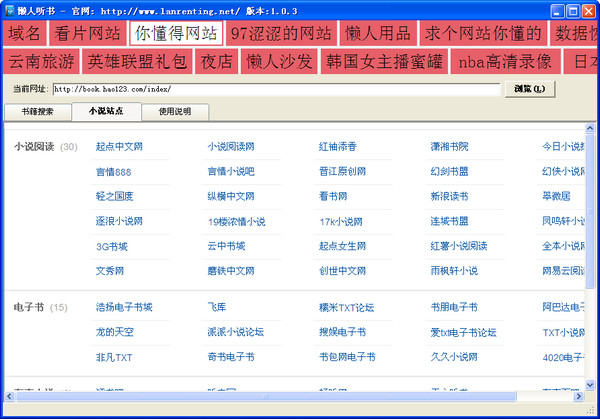Click the horizontal scrollbar left arrow
Image resolution: width=600 pixels, height=419 pixels.
pos(9,396)
